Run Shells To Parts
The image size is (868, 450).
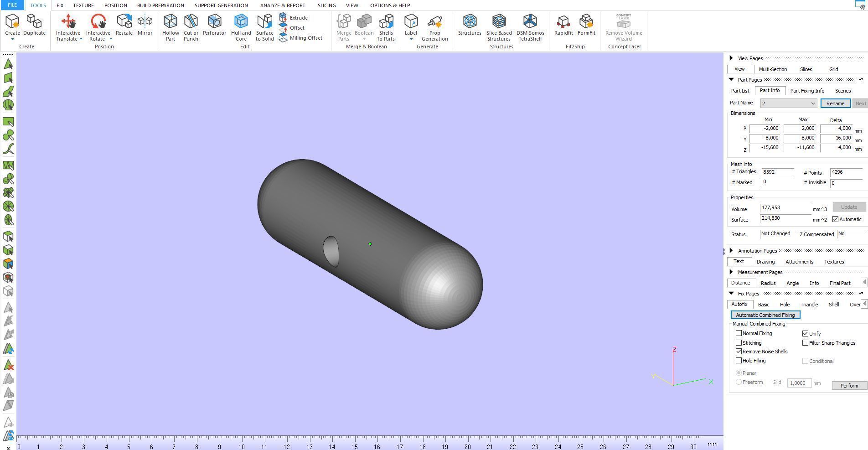pyautogui.click(x=386, y=27)
